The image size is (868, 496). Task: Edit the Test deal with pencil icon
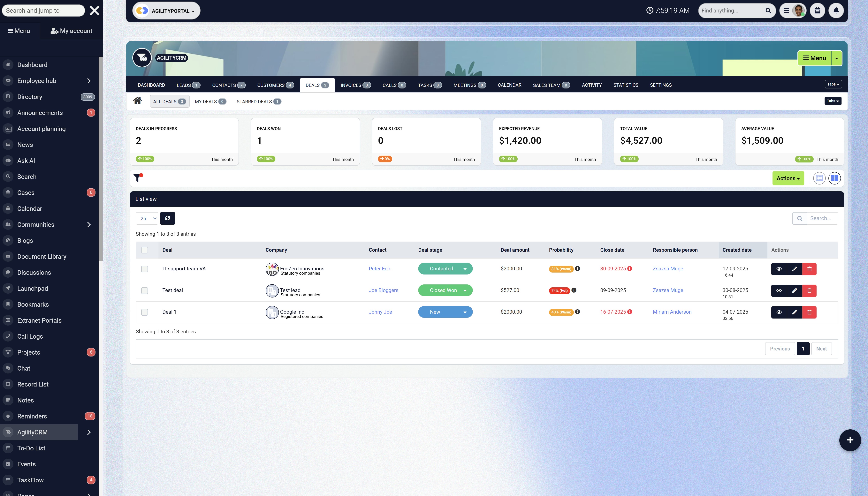(794, 291)
